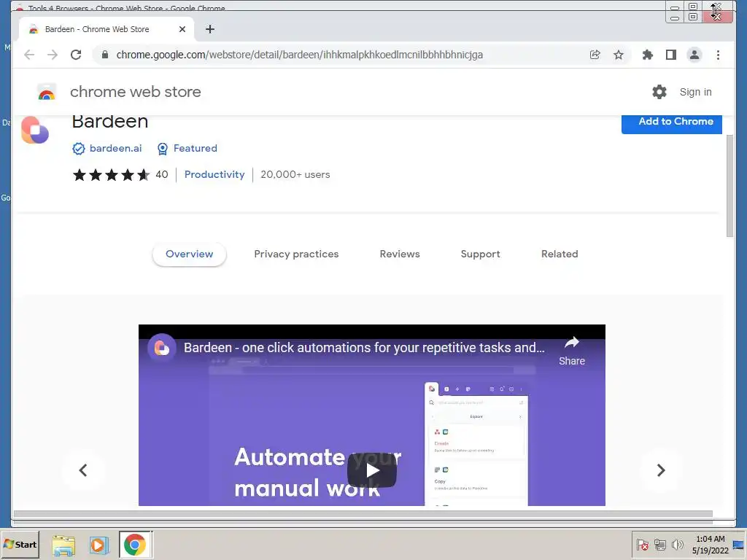
Task: Open the Chrome profile avatar
Action: [x=694, y=55]
